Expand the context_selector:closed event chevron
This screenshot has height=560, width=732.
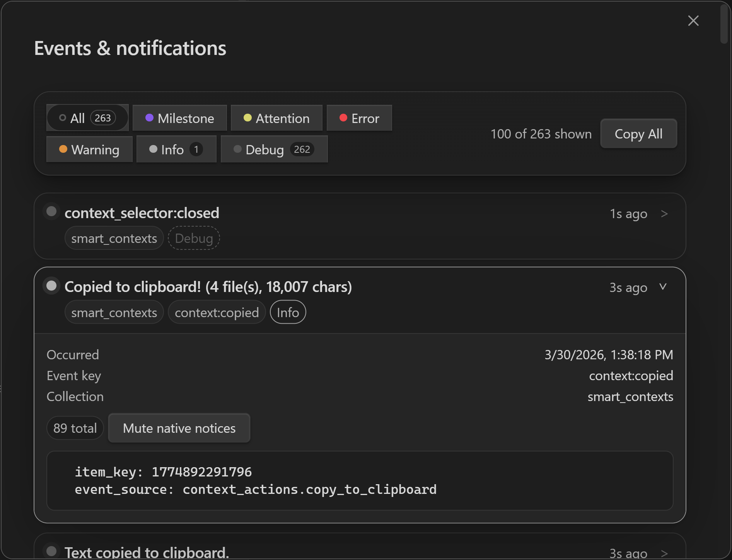(664, 214)
